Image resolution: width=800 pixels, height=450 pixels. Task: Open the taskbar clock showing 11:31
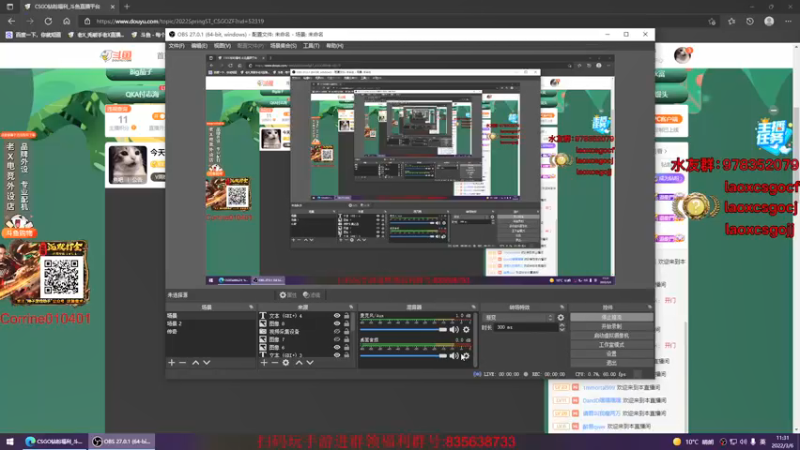point(782,441)
